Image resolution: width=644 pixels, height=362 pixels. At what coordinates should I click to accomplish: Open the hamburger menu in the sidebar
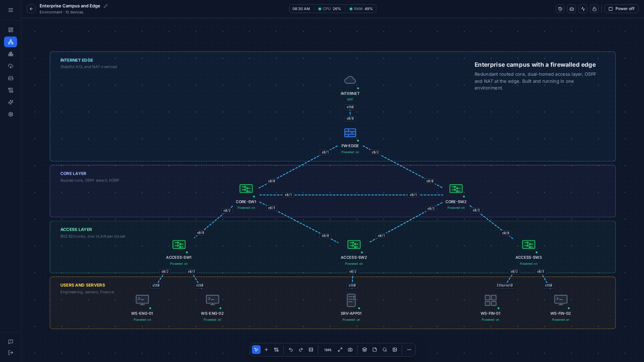point(11,10)
